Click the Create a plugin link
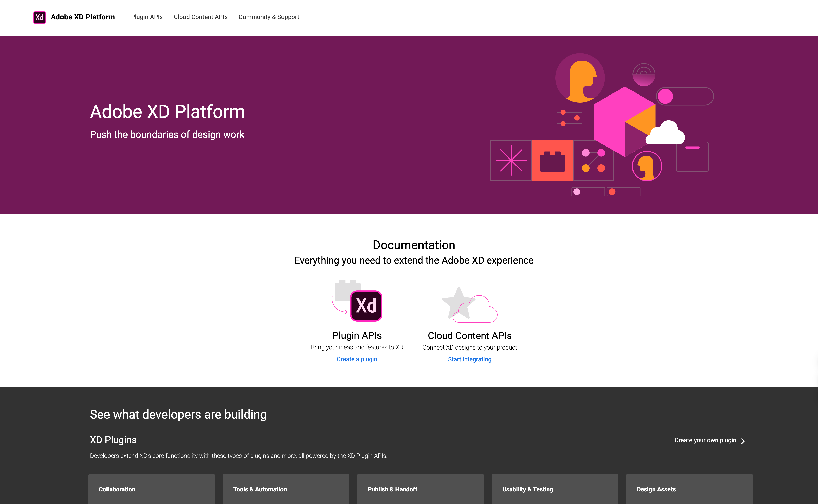The width and height of the screenshot is (818, 504). pos(357,359)
